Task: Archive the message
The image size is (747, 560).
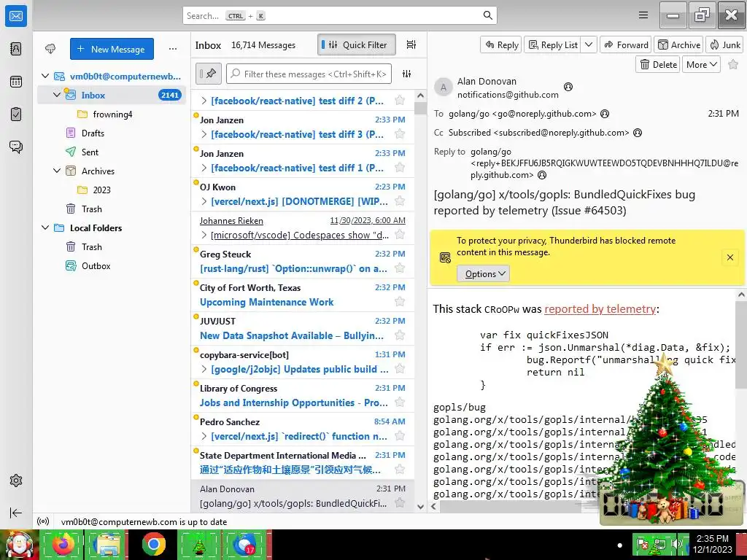Action: [679, 44]
